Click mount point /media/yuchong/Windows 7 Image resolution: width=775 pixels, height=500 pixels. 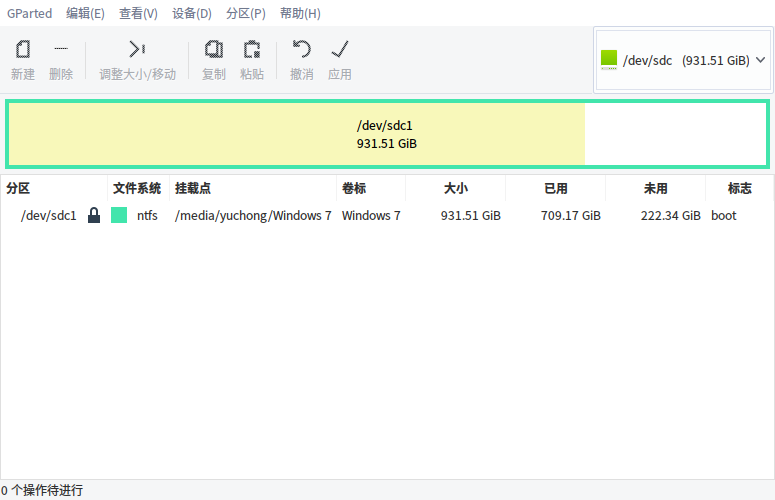[x=253, y=215]
